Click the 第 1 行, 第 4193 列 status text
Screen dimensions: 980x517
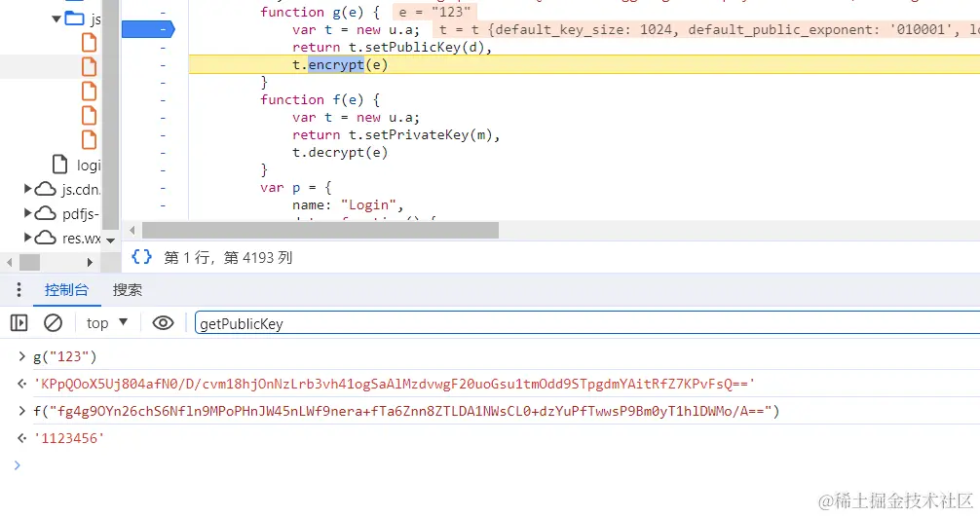(228, 257)
